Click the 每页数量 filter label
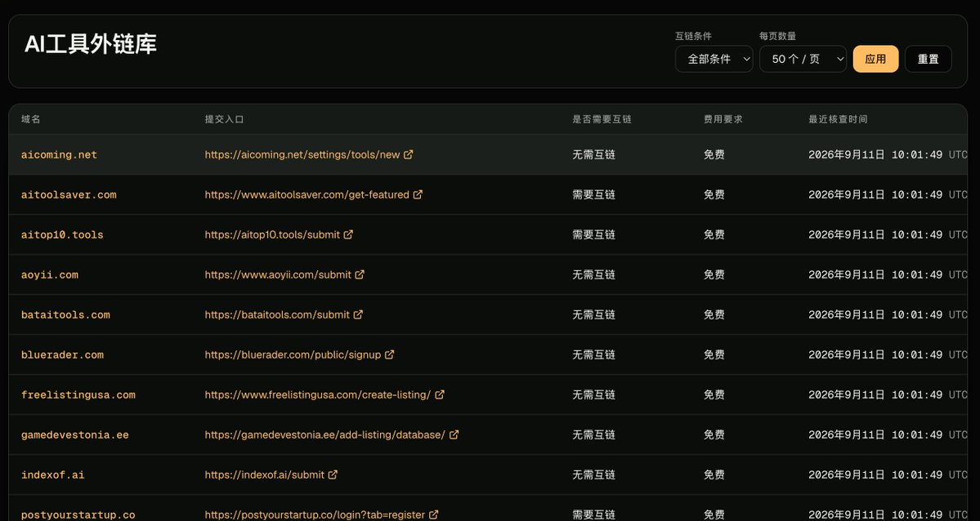Screen dimensions: 980x521 pos(777,36)
